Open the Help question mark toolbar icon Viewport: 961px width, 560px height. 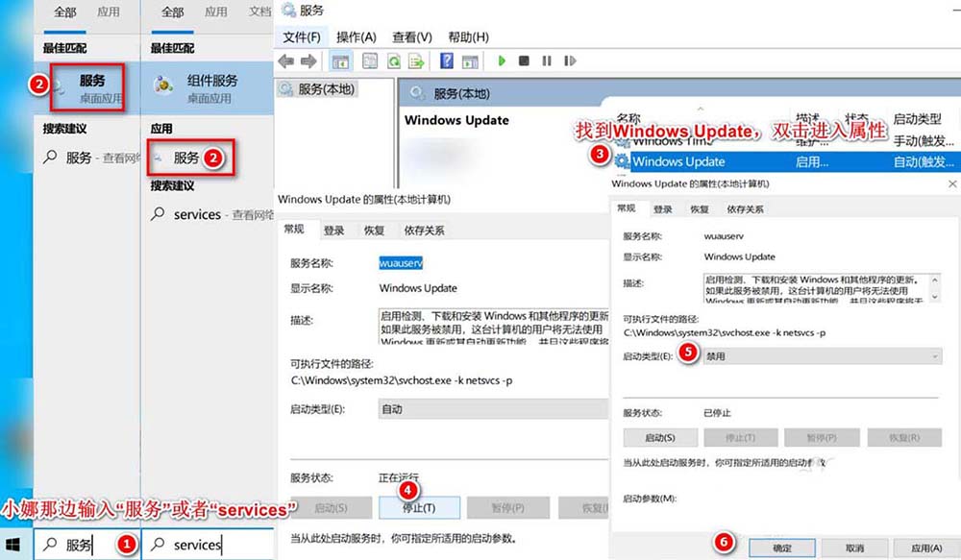tap(447, 61)
